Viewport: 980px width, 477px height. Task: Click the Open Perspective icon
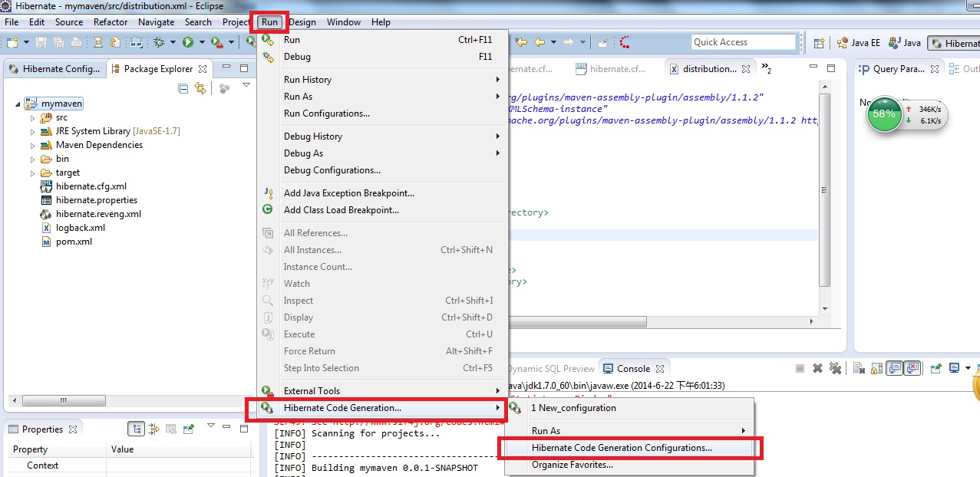pos(818,43)
